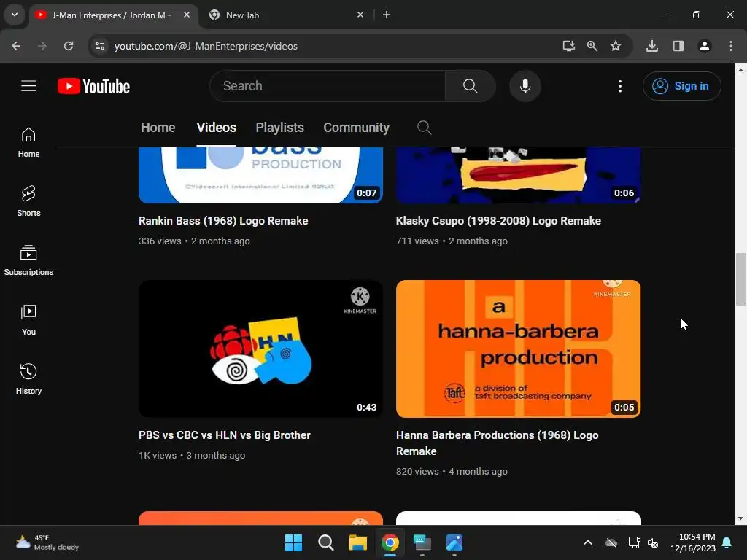Image resolution: width=747 pixels, height=560 pixels.
Task: Open Hanna Barbera Productions (1968) Logo Remake
Action: [497, 443]
